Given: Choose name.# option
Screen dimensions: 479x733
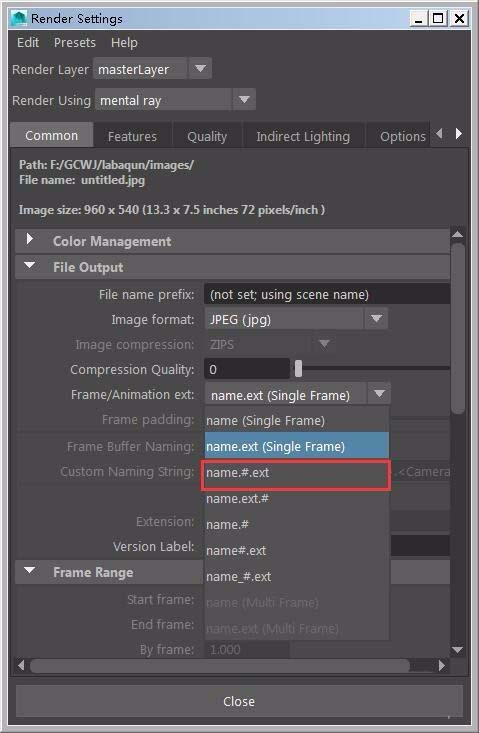Looking at the screenshot, I should click(297, 525).
